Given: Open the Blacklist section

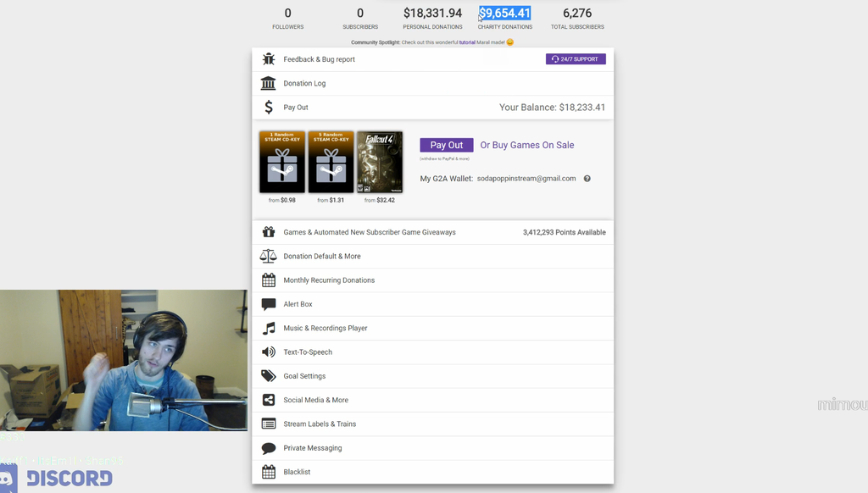Looking at the screenshot, I should (433, 472).
